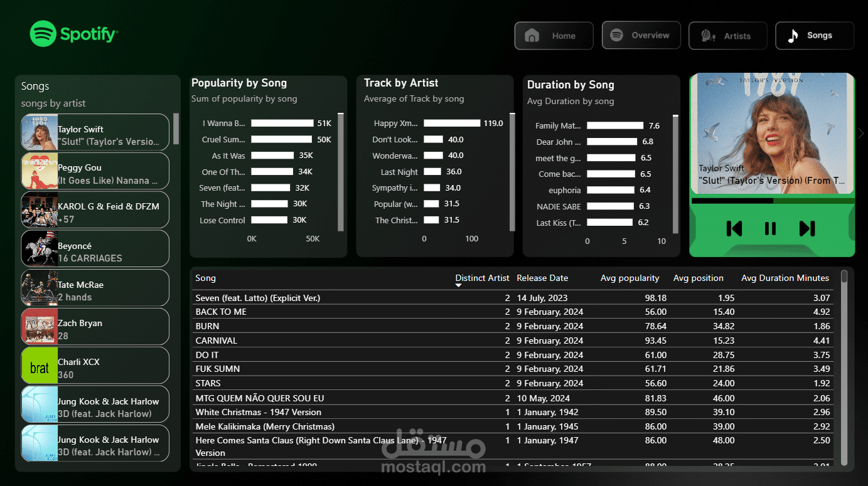The height and width of the screenshot is (486, 868).
Task: Click the music note icon in Songs button
Action: click(793, 36)
